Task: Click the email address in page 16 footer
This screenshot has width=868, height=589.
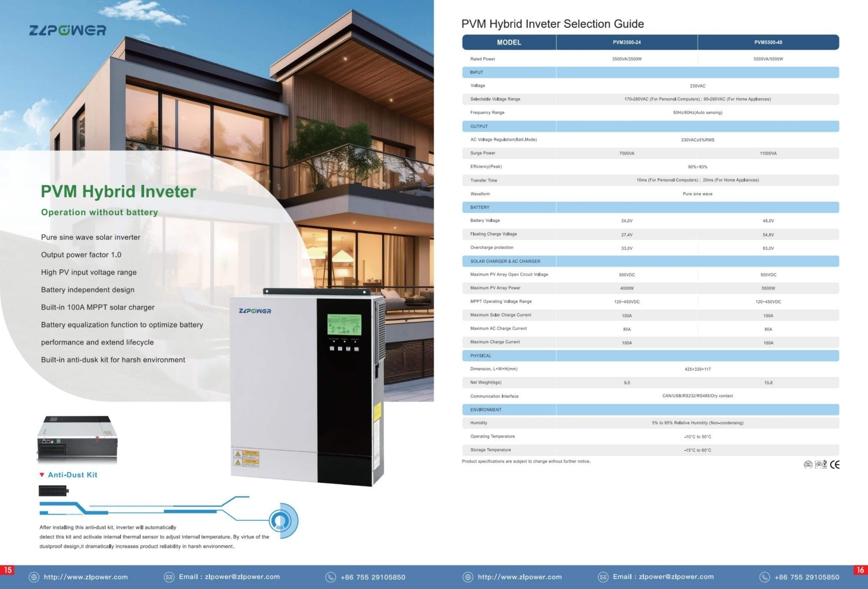Action: [x=663, y=577]
